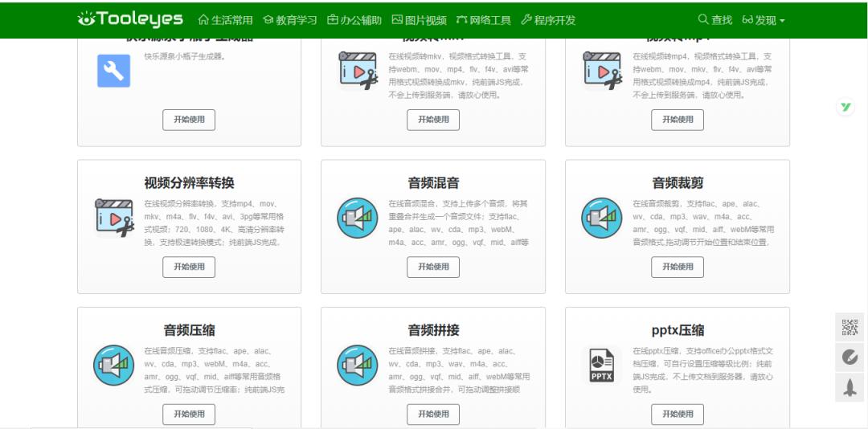
Task: Open the 办公辅助 menu
Action: [354, 20]
